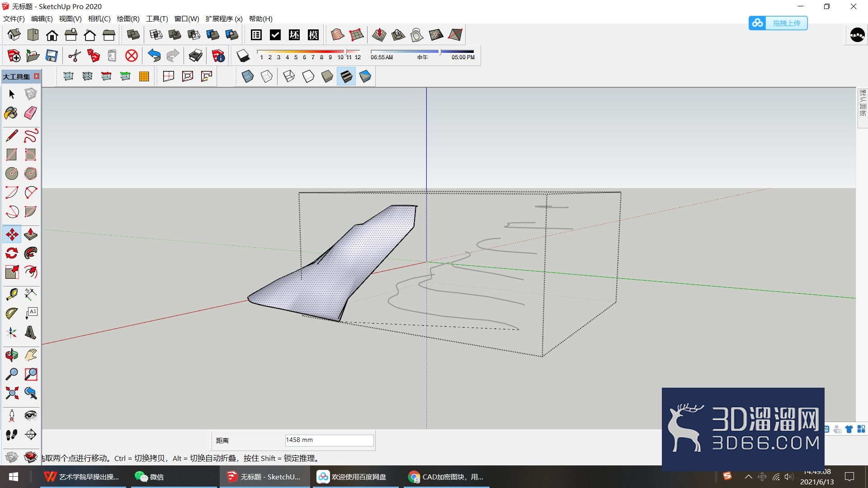The image size is (868, 488).
Task: Toggle shadows display on or off
Action: pos(243,56)
